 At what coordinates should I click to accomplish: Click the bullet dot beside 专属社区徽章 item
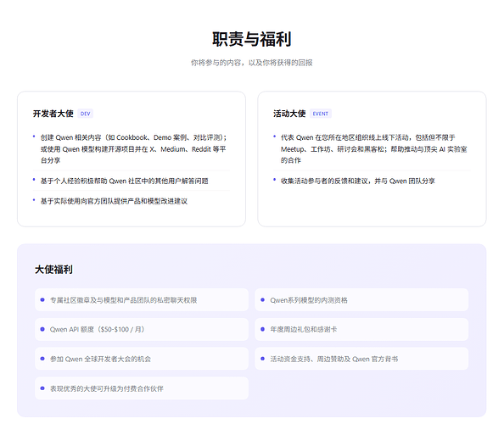pyautogui.click(x=42, y=299)
